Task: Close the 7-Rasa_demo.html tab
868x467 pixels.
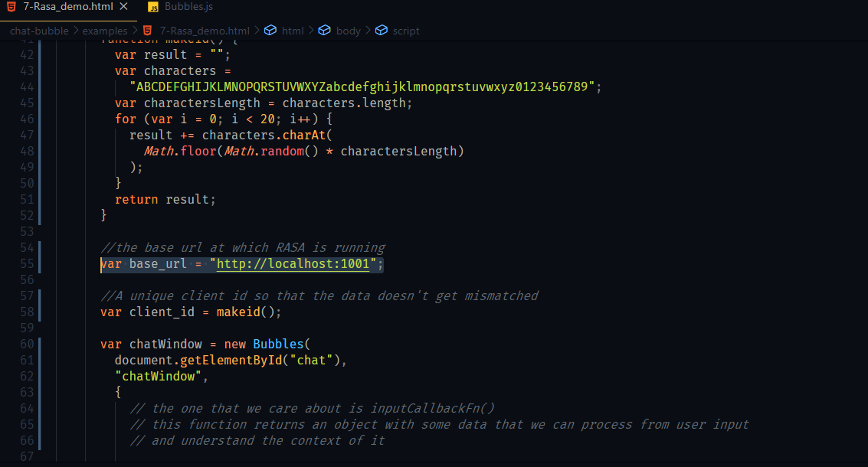Action: (x=123, y=7)
